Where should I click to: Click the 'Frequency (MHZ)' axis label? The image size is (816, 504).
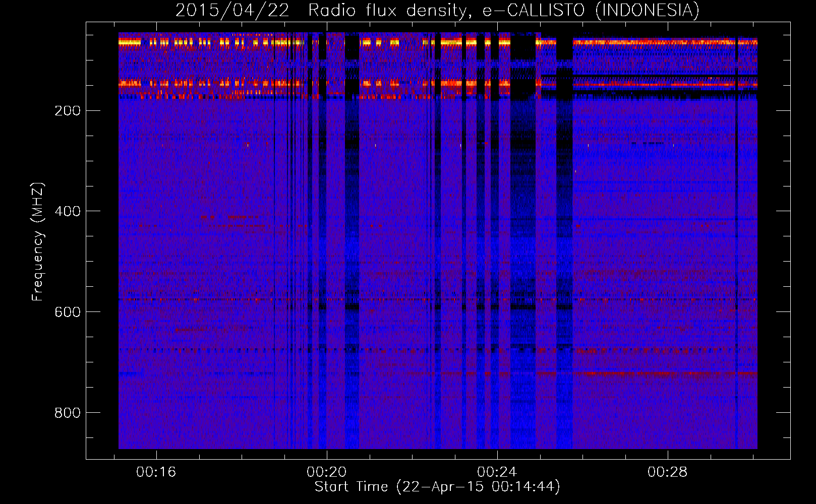[38, 242]
